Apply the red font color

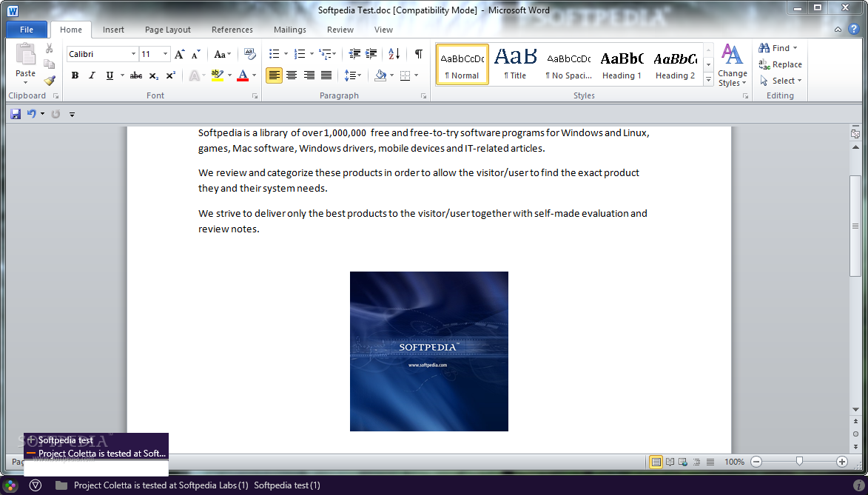tap(243, 76)
